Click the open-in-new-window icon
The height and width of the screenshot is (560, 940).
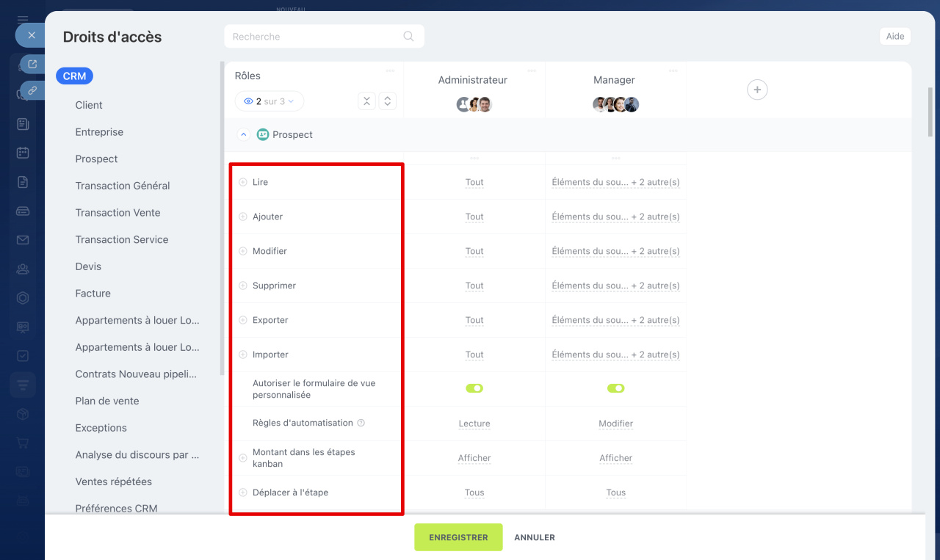32,65
